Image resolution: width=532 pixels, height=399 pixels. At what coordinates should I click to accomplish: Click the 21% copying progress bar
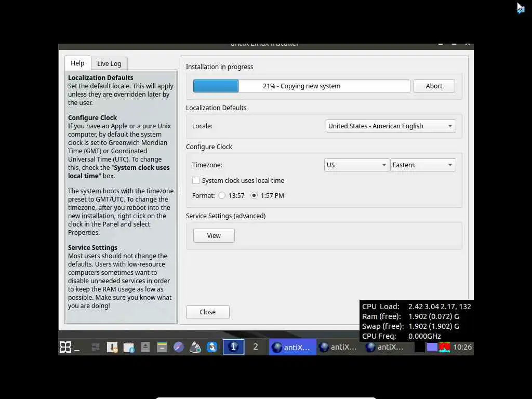tap(301, 86)
